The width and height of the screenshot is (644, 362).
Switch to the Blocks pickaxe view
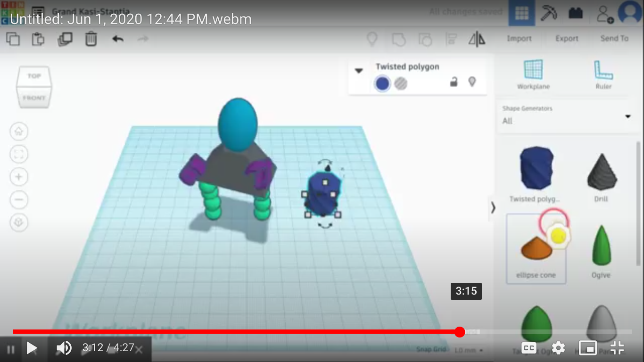(549, 13)
